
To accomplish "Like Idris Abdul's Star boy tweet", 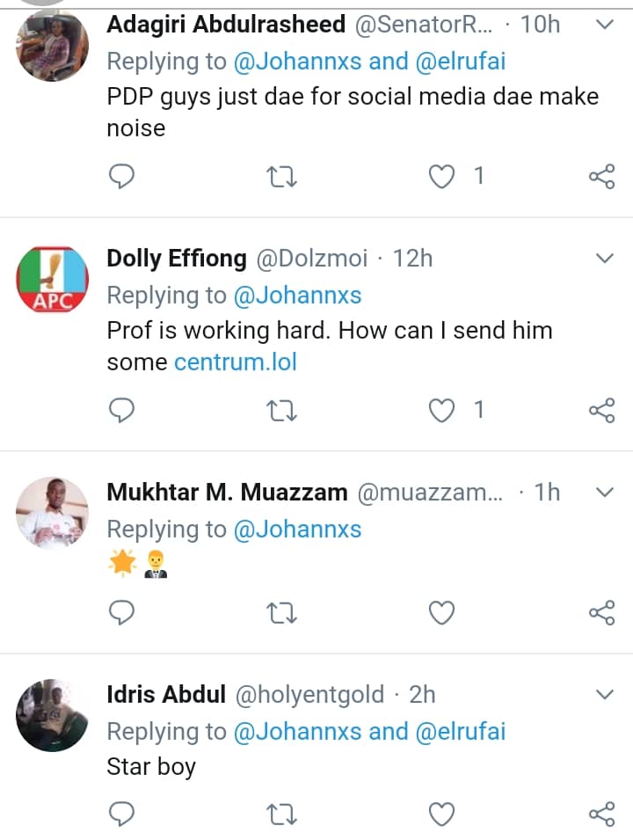I will pyautogui.click(x=441, y=814).
